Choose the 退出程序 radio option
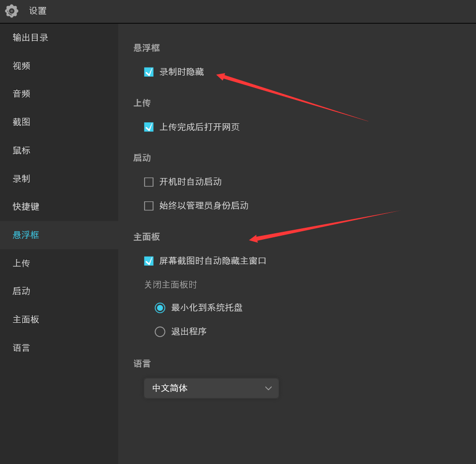476x464 pixels. point(160,332)
